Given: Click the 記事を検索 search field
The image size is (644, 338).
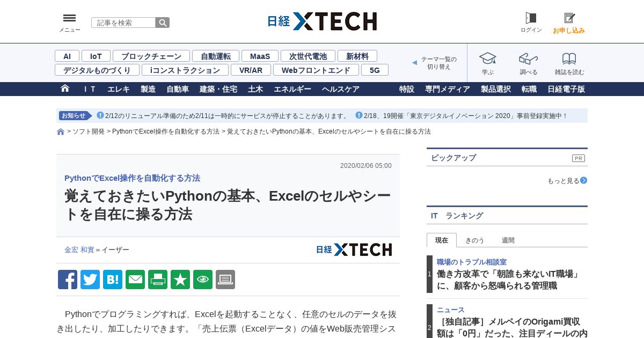Looking at the screenshot, I should (123, 23).
